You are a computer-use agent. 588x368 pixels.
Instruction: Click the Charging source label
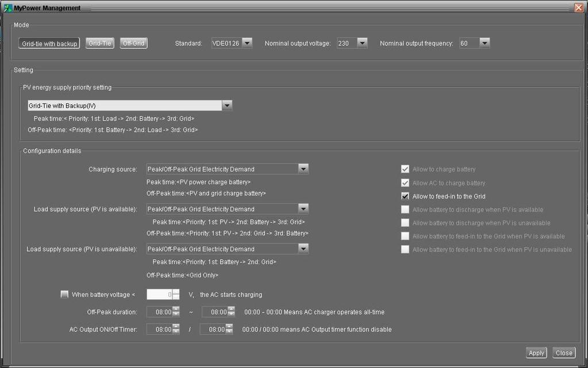113,169
